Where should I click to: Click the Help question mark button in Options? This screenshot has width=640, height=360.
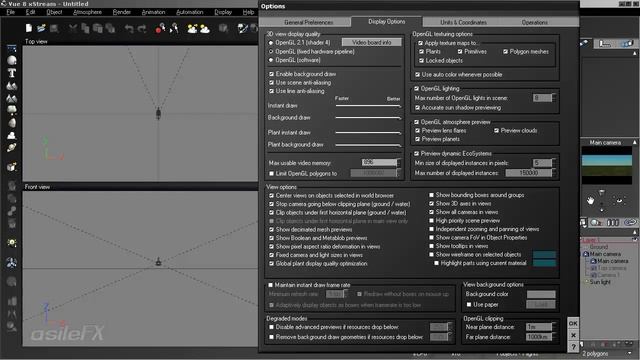(x=573, y=347)
